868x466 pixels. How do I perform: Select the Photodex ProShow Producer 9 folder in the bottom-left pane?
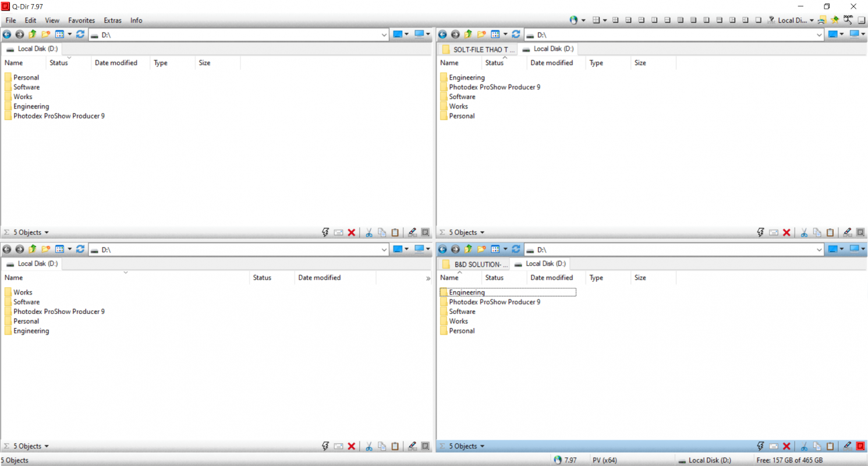(59, 312)
